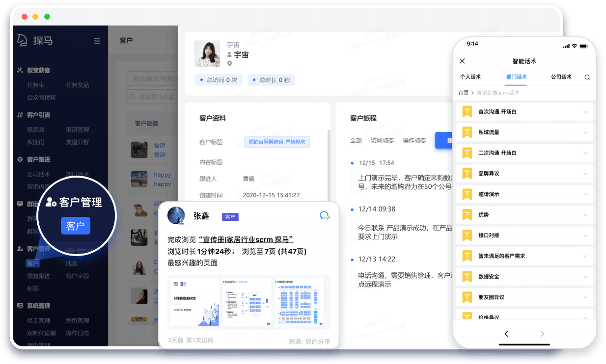Tap the back arrow at phone screen bottom

[506, 334]
